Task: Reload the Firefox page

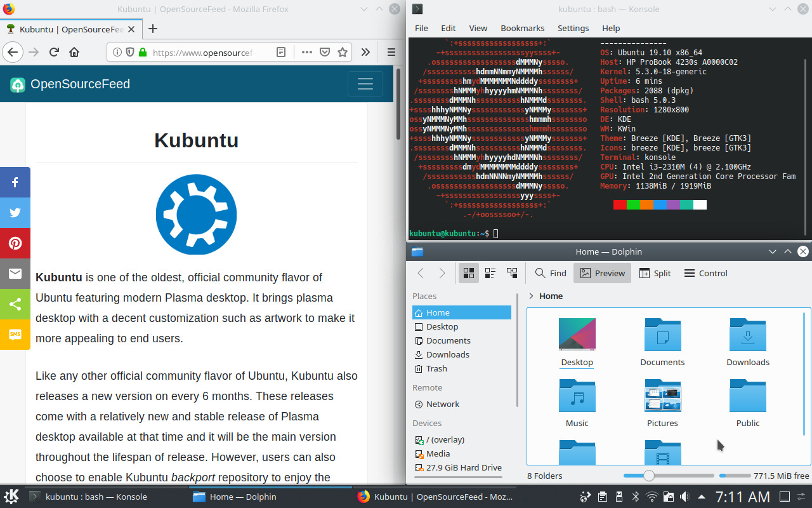Action: tap(54, 52)
